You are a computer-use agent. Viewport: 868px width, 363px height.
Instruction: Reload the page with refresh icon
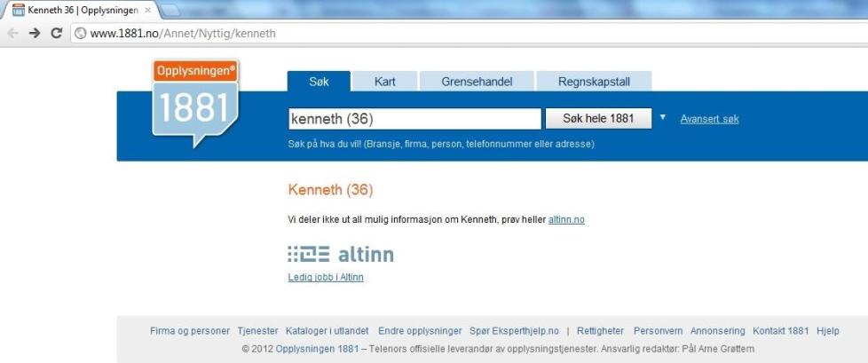(x=56, y=33)
